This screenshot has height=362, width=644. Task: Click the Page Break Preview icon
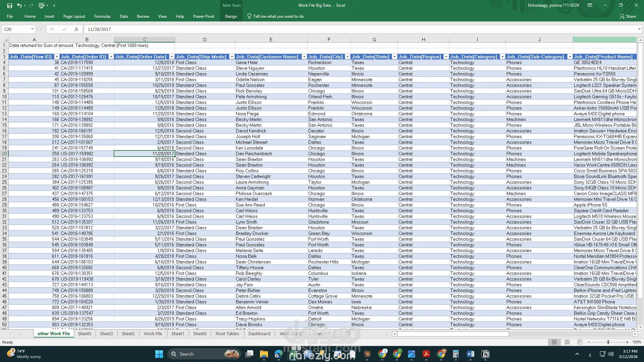580,342
